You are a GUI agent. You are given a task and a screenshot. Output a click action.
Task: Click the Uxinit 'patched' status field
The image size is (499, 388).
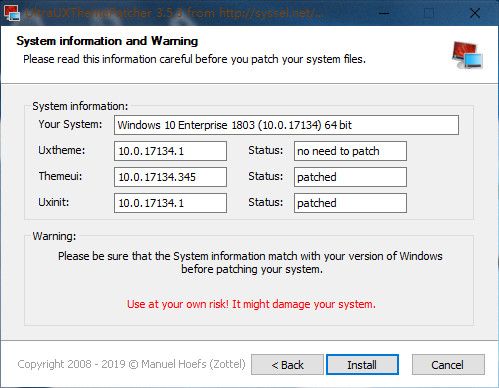[x=350, y=203]
